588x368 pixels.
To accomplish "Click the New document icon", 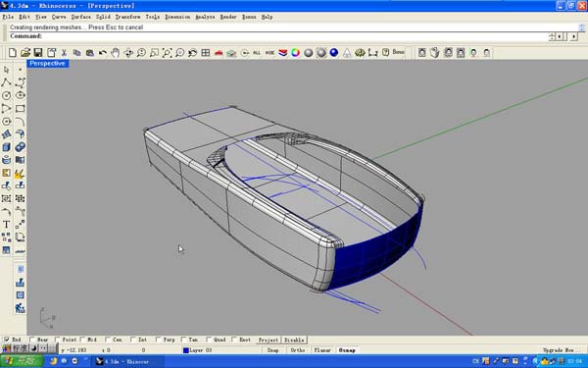I will pos(13,53).
